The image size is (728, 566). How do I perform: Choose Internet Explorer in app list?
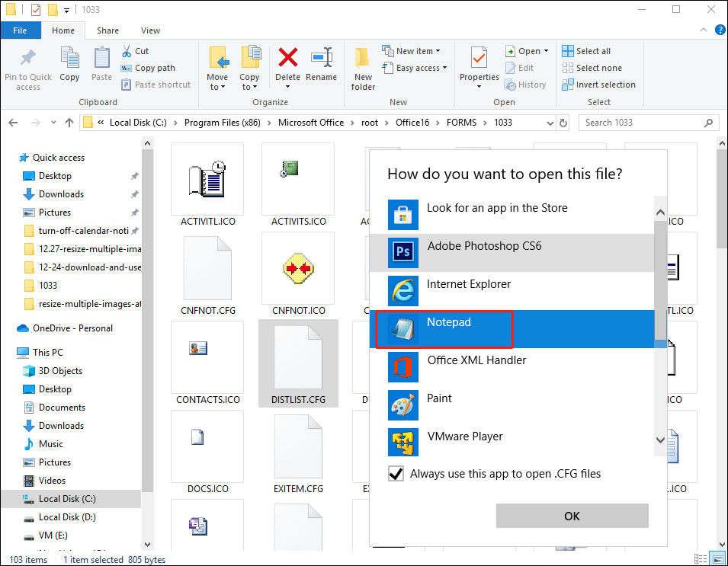(512, 291)
